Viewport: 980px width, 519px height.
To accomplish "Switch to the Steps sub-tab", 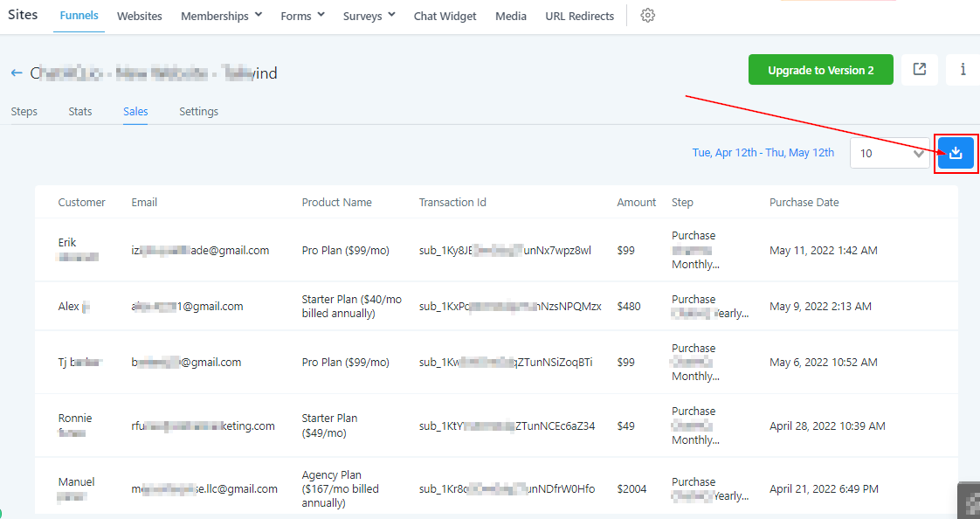I will (24, 111).
